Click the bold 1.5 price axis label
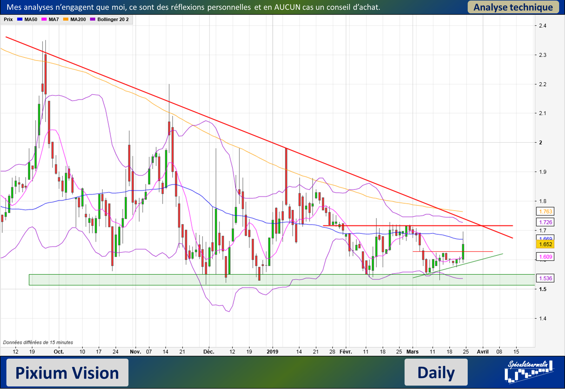 coord(542,289)
